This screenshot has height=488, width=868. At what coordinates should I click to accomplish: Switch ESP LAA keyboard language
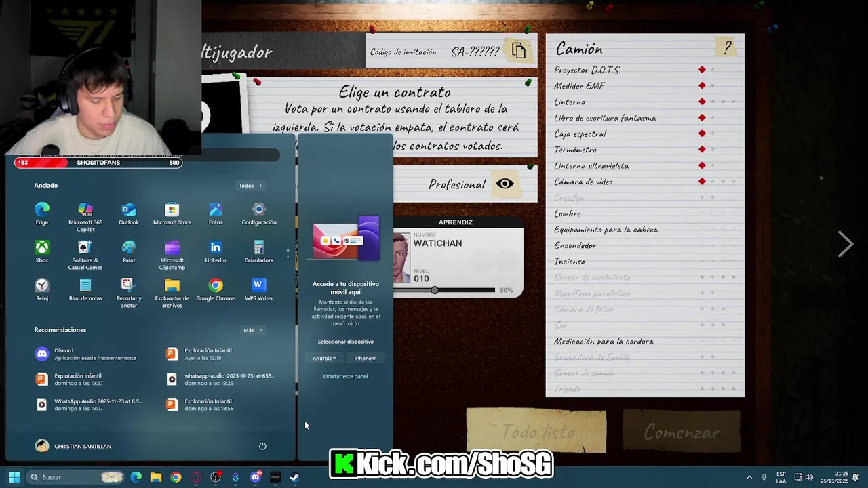pos(781,477)
